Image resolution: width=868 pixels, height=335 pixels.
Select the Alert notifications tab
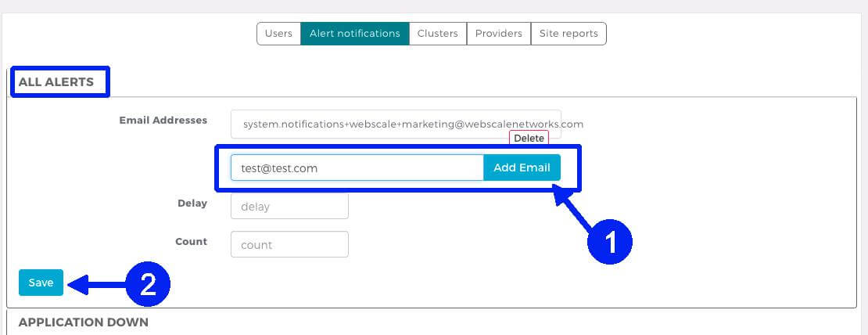[x=354, y=34]
